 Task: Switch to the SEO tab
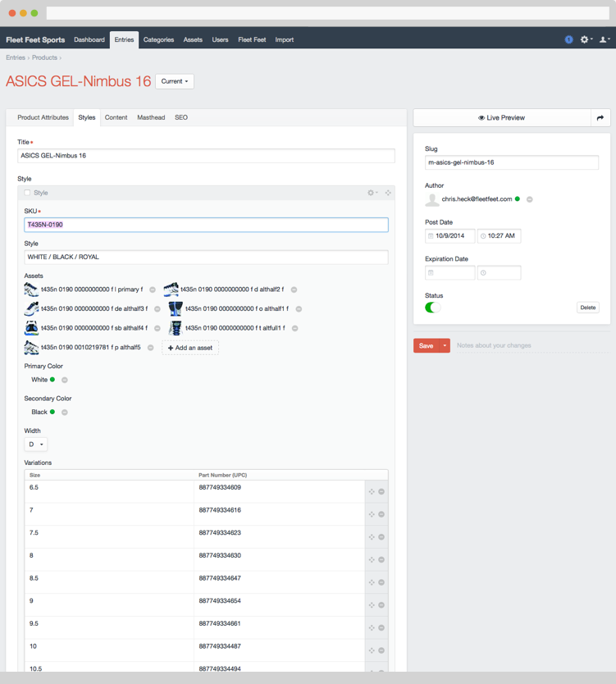(x=181, y=118)
